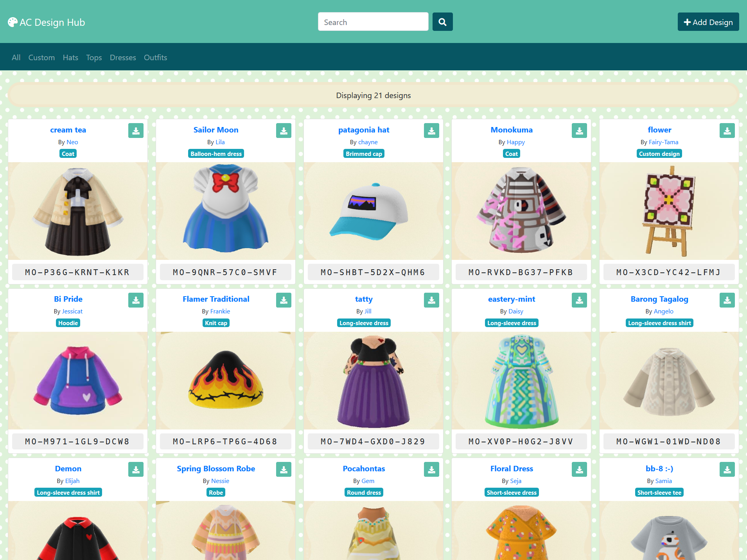747x560 pixels.
Task: Open the Barong Tagalog design title
Action: 659,299
